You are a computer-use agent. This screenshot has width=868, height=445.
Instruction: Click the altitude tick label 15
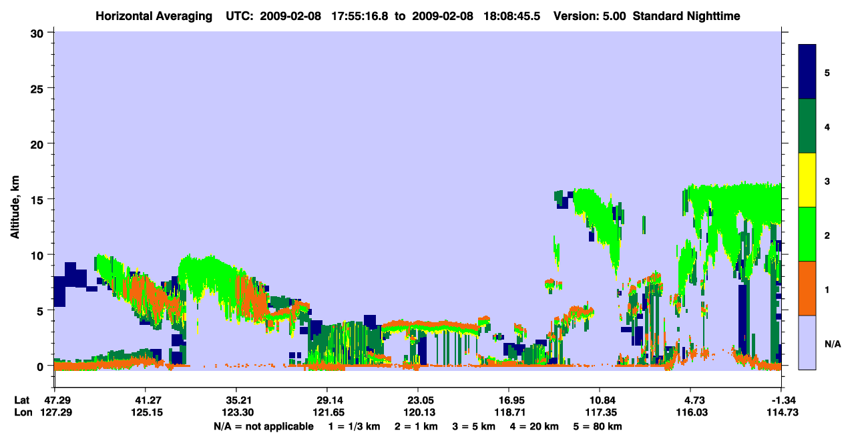pyautogui.click(x=39, y=199)
